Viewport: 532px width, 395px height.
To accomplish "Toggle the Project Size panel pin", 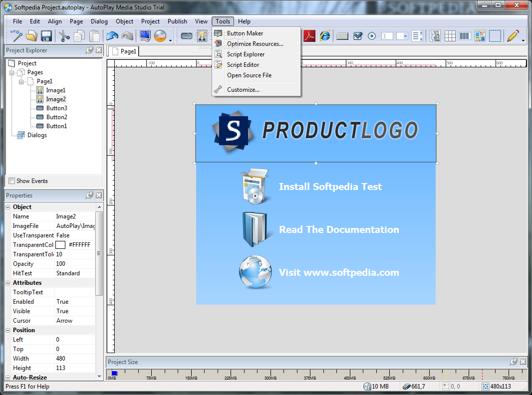I will [514, 362].
